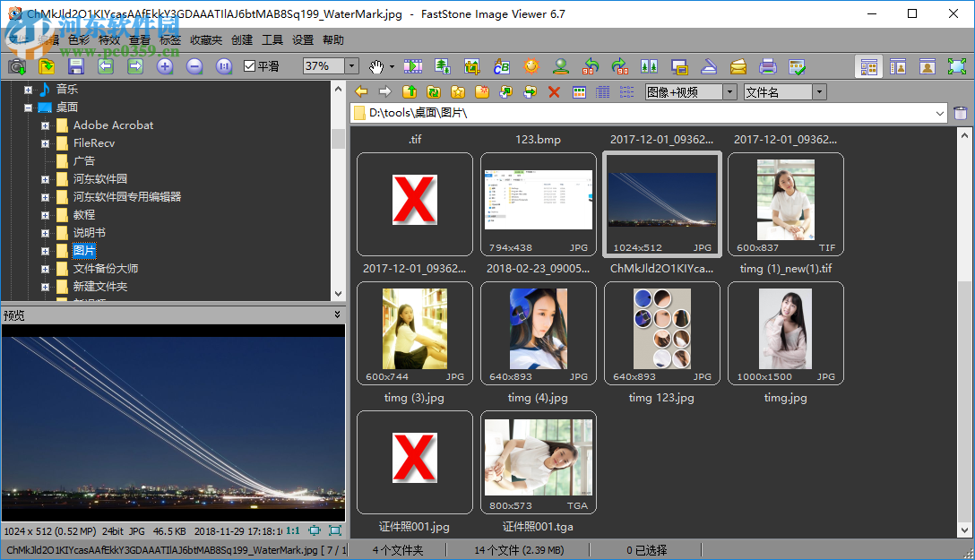975x560 pixels.
Task: Open the email image icon
Action: click(737, 65)
